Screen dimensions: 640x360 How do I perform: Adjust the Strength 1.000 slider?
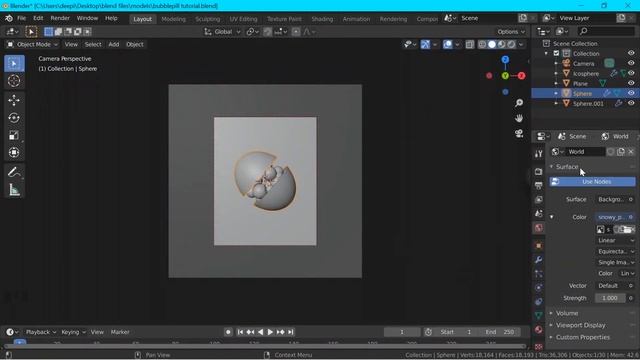tap(610, 298)
